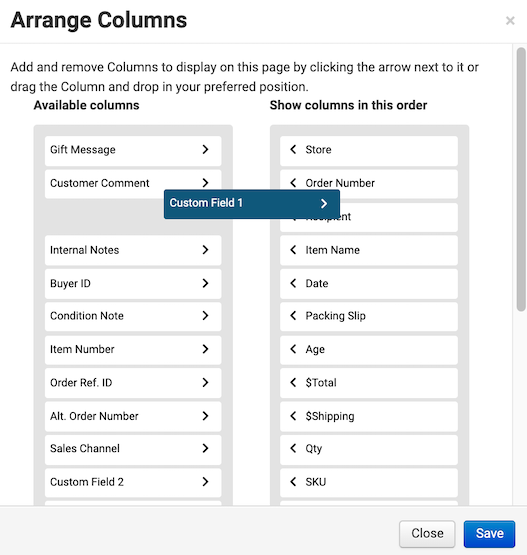Select the SKU column item
This screenshot has height=555, width=527.
point(369,482)
